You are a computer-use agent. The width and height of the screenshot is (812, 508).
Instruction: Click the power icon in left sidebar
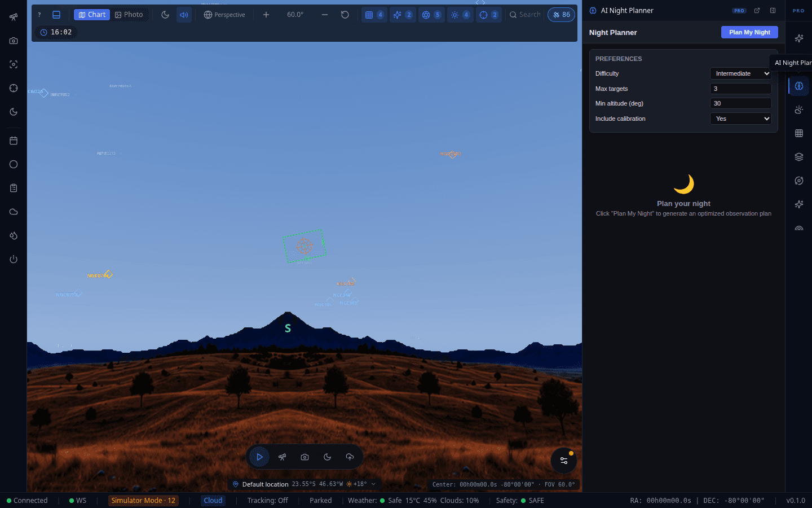click(14, 259)
